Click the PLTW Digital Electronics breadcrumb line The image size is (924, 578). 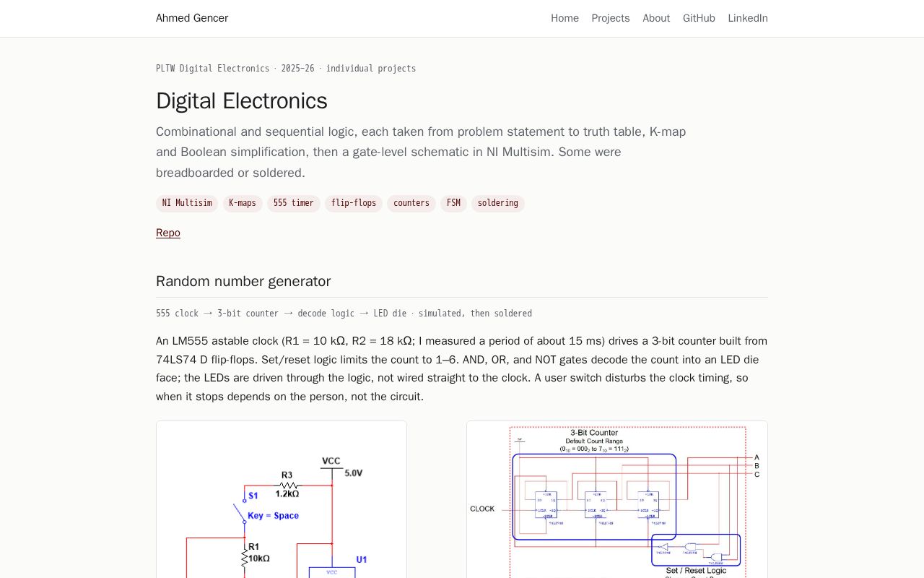286,69
